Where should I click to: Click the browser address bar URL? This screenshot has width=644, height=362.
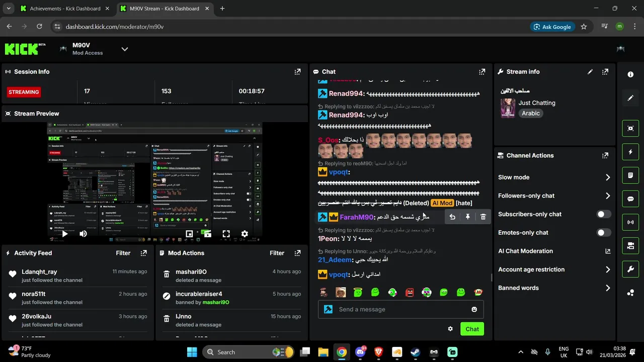pos(115,27)
